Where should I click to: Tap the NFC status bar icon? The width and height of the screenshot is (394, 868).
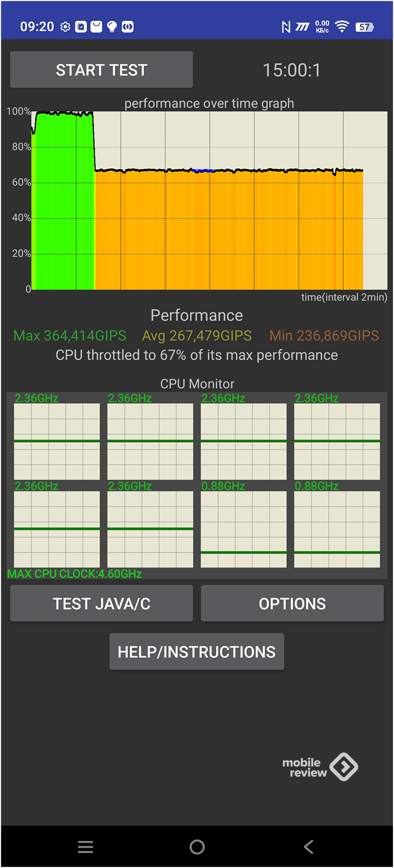[286, 27]
